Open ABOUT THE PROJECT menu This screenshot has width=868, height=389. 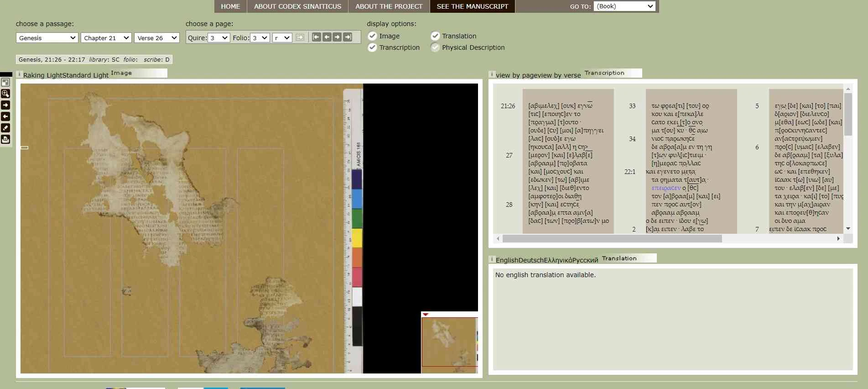click(x=389, y=6)
